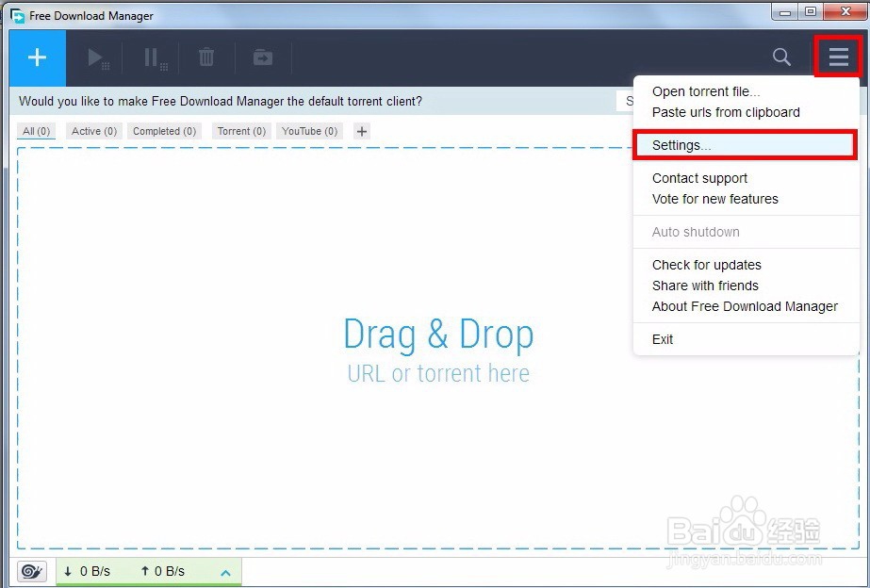Viewport: 870px width, 588px height.
Task: Add a new filter tag with the plus
Action: [362, 132]
